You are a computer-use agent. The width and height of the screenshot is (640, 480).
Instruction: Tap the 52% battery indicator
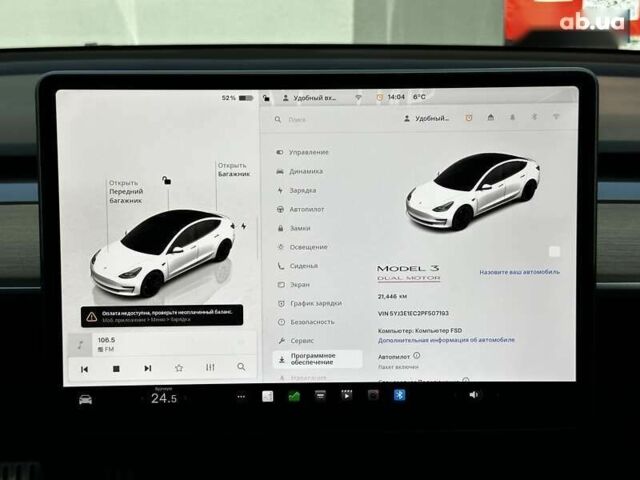click(x=237, y=98)
